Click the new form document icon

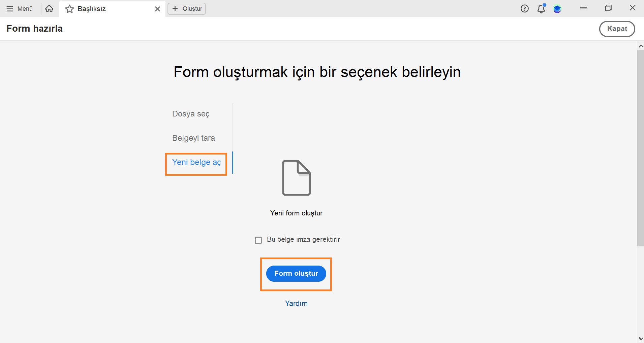point(296,178)
